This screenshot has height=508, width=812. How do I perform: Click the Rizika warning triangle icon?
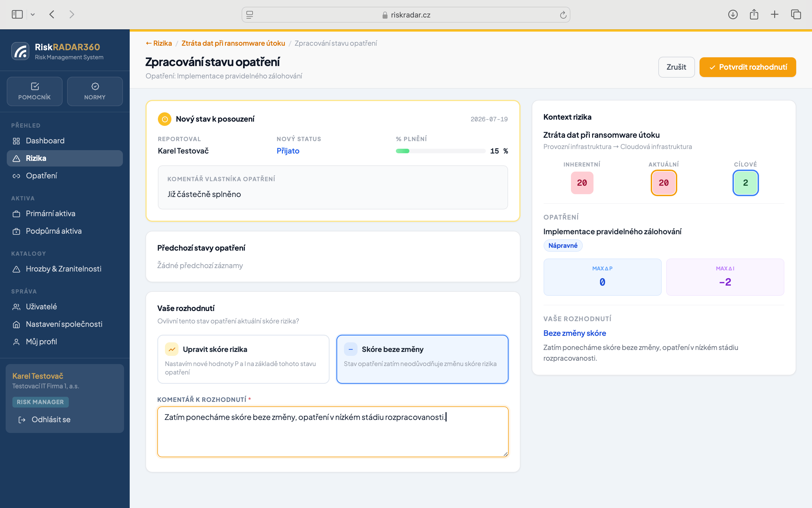tap(16, 159)
